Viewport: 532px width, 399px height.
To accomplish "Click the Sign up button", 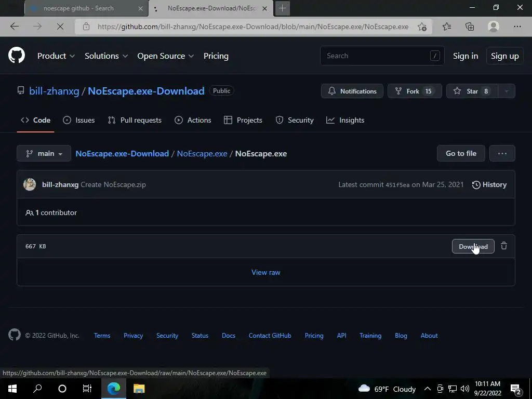I will coord(505,56).
